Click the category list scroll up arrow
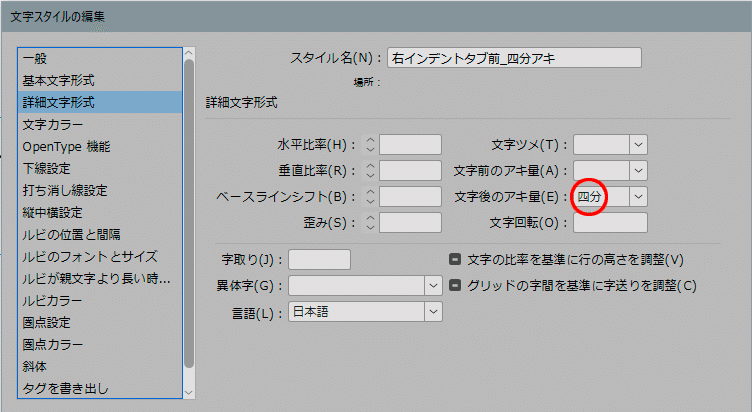 pos(189,53)
